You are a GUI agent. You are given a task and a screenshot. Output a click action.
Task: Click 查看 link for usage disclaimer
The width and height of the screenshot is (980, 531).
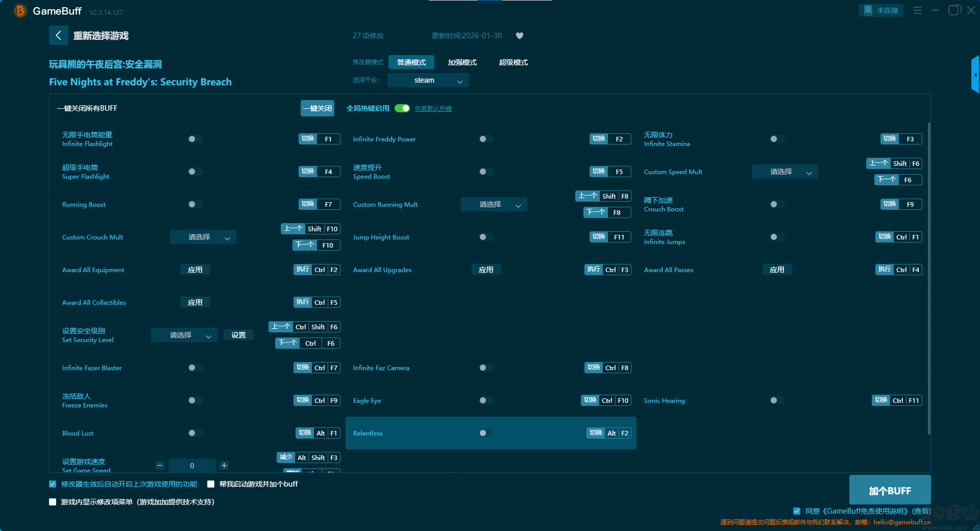coord(921,511)
